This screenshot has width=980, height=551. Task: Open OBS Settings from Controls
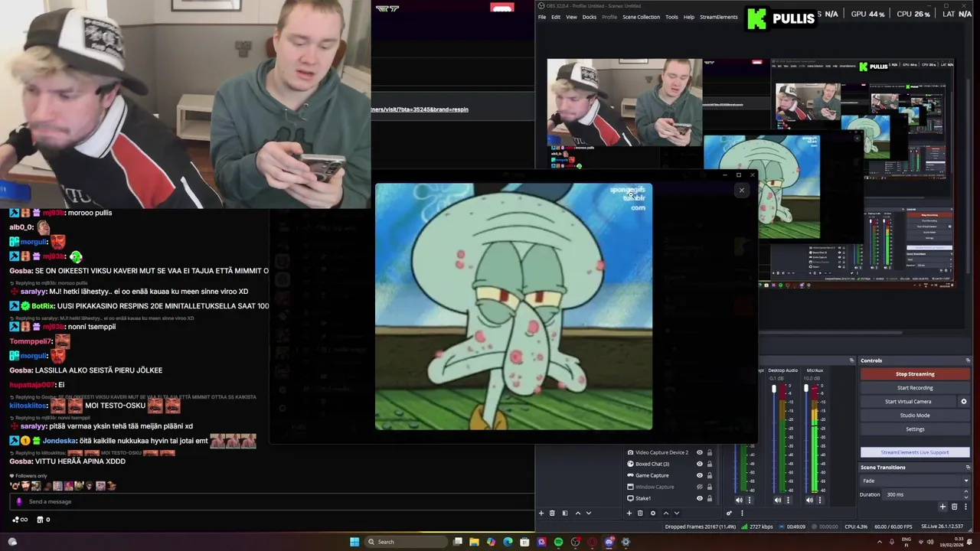pos(915,429)
